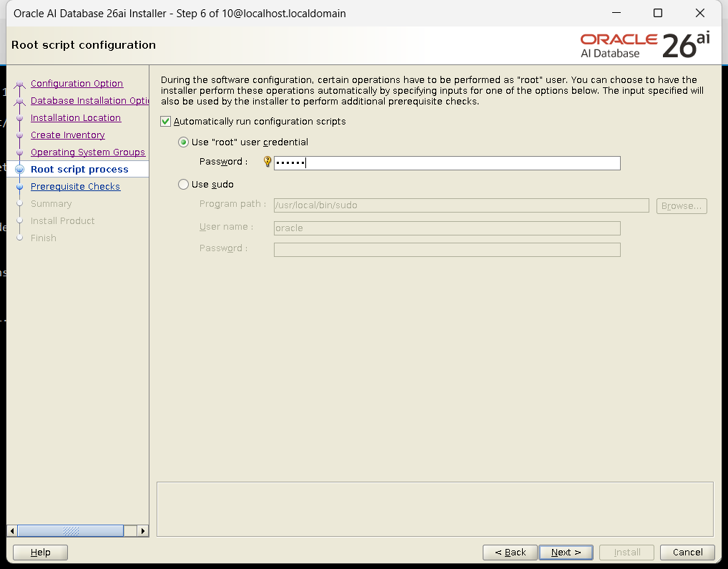Click the Help button
Screen dimensions: 728x569
[x=40, y=553]
